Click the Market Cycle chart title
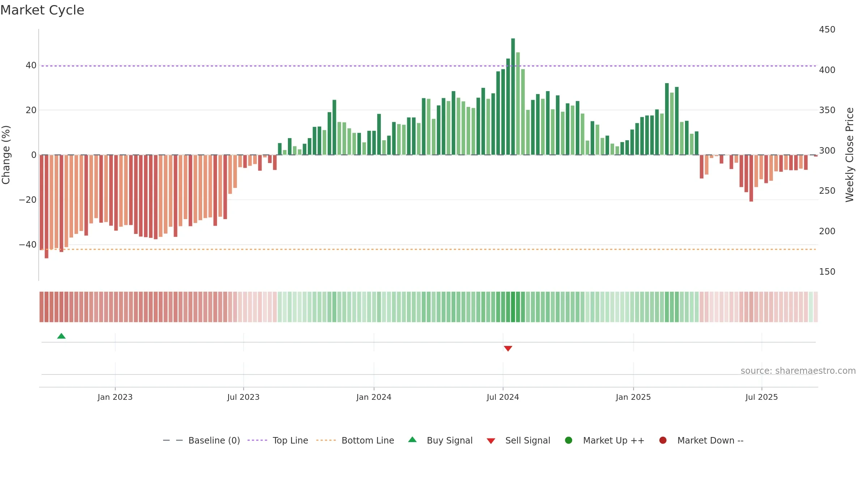This screenshot has width=868, height=488. (42, 10)
